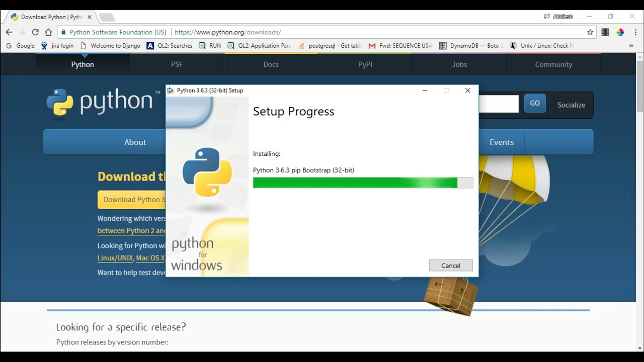The width and height of the screenshot is (644, 362).
Task: Click the 'Installing:' label in Setup dialog
Action: [267, 154]
